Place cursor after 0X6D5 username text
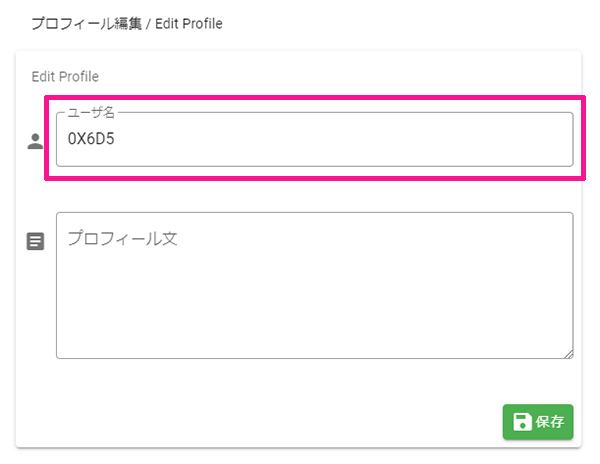Viewport: 600px width, 464px height. (115, 139)
